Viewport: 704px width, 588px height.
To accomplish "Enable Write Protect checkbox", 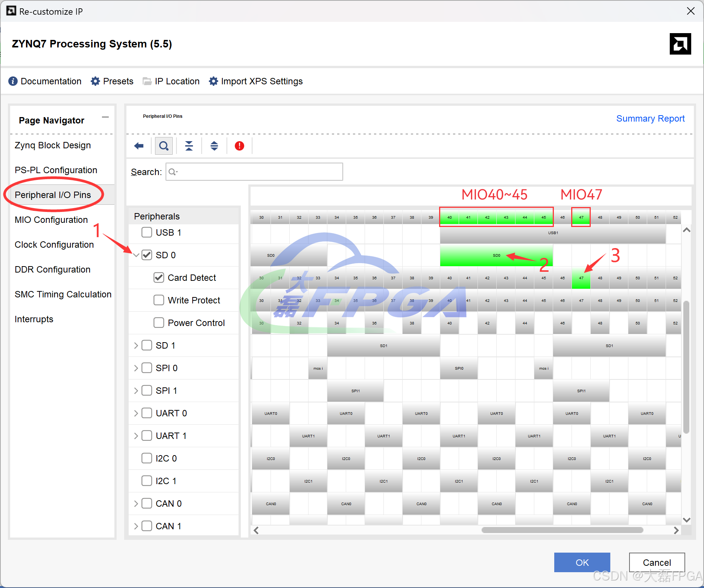I will click(159, 300).
